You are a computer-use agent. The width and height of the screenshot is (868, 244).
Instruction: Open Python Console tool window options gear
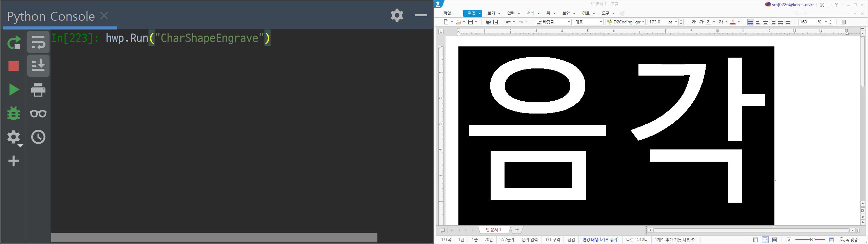[x=397, y=15]
